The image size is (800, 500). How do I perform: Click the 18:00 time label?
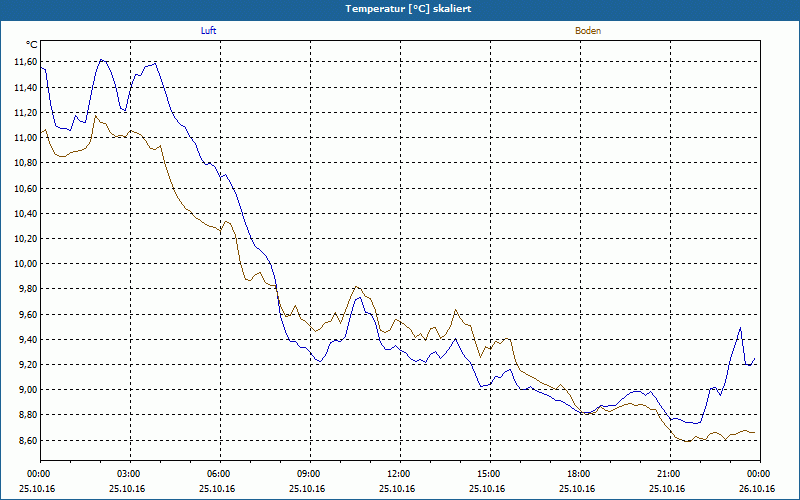581,474
